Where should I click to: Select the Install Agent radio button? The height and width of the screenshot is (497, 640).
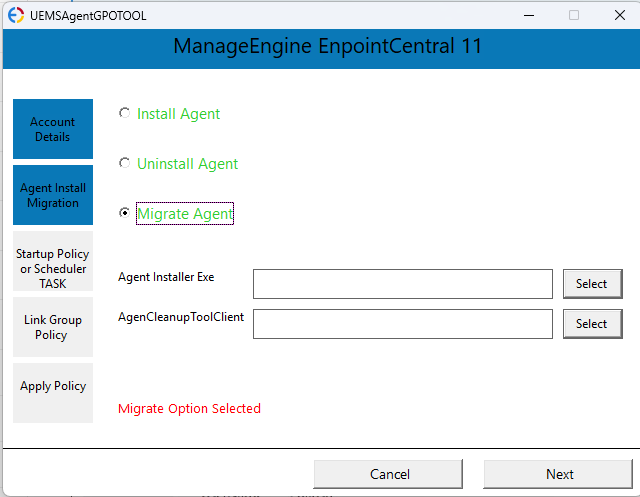(x=124, y=113)
